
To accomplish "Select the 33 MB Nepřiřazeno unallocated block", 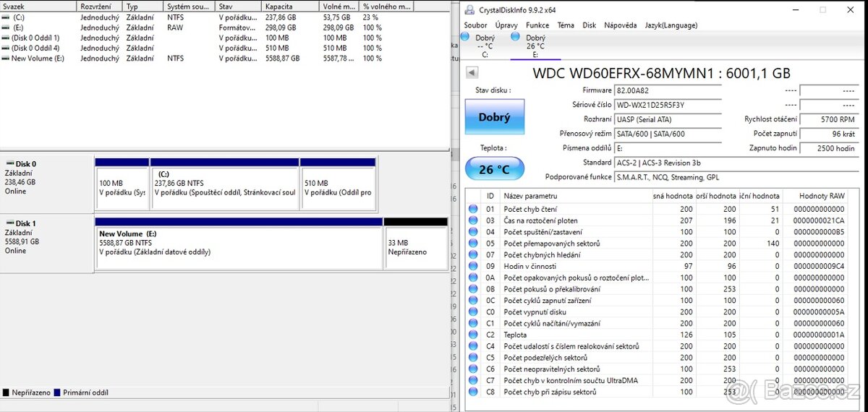I will pos(416,244).
